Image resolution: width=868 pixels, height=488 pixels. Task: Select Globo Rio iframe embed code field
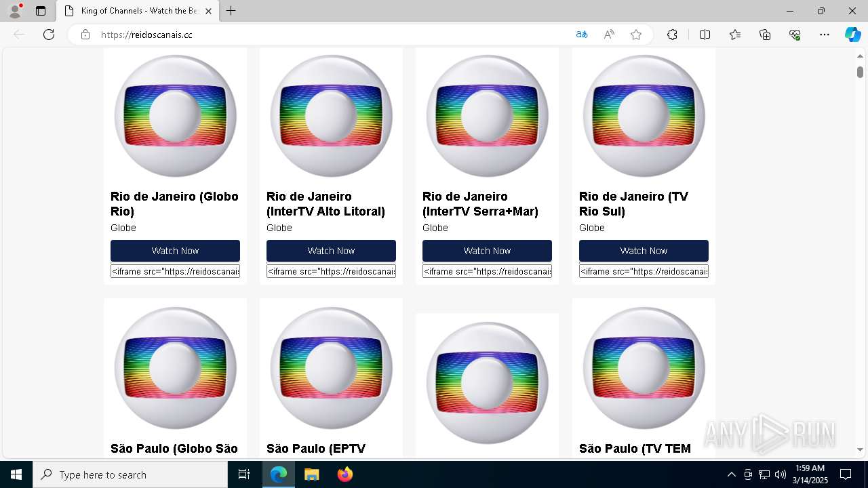175,271
